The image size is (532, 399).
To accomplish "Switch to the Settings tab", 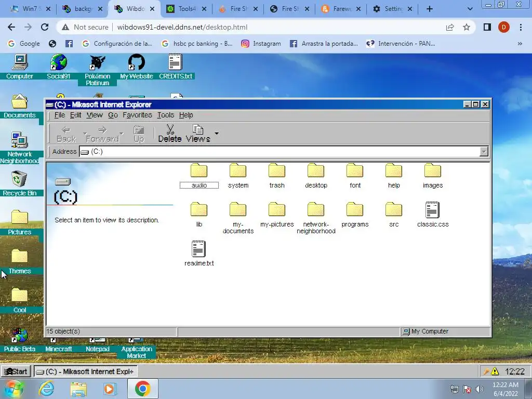I will pos(394,9).
